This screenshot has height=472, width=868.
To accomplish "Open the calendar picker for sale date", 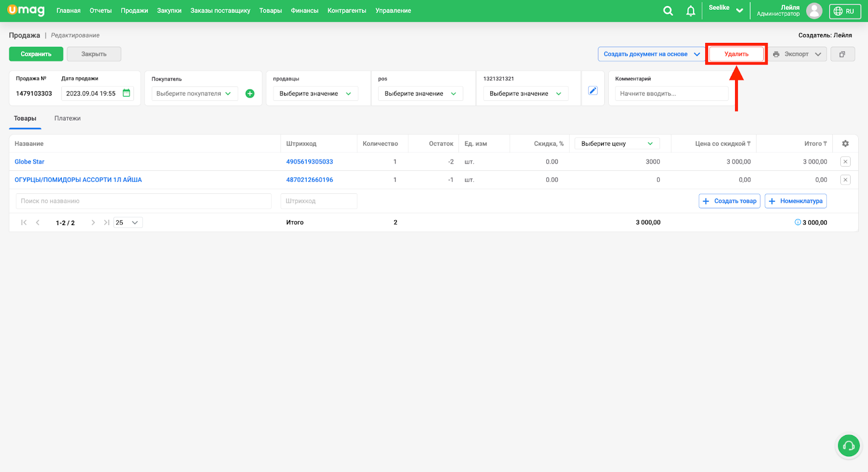I will coord(126,93).
